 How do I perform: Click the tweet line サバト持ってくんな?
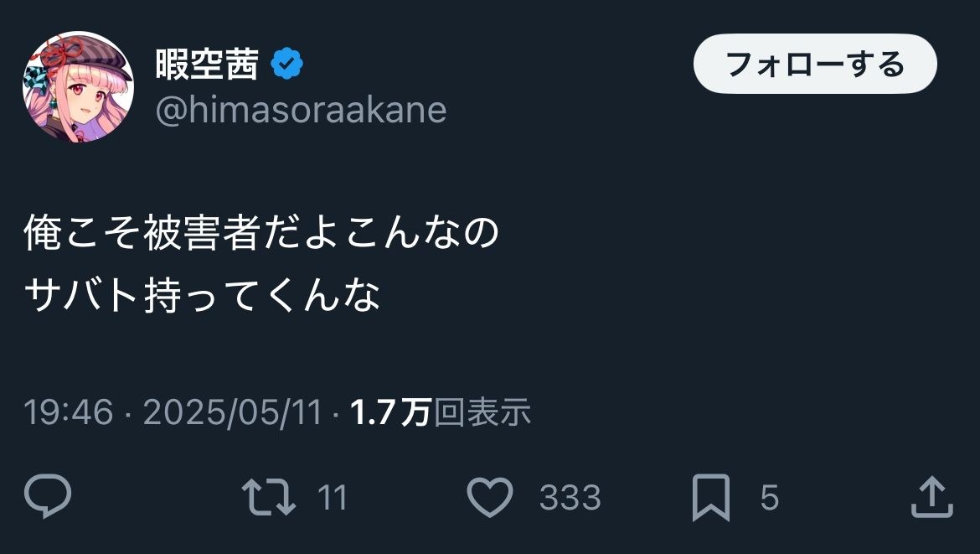click(203, 293)
